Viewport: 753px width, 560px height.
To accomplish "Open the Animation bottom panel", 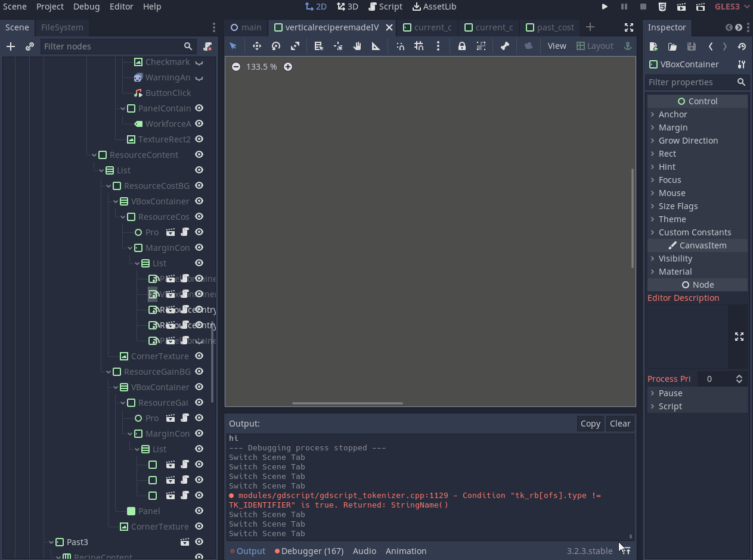I will point(406,551).
